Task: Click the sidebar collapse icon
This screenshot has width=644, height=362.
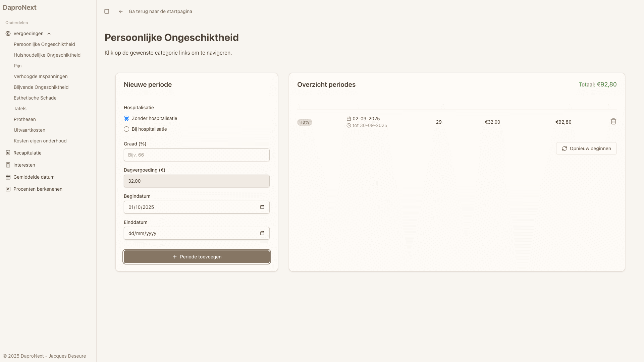Action: click(107, 11)
